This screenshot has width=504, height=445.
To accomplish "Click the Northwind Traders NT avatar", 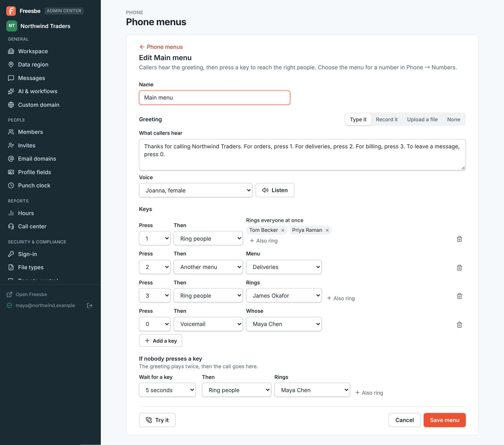I will click(x=12, y=26).
